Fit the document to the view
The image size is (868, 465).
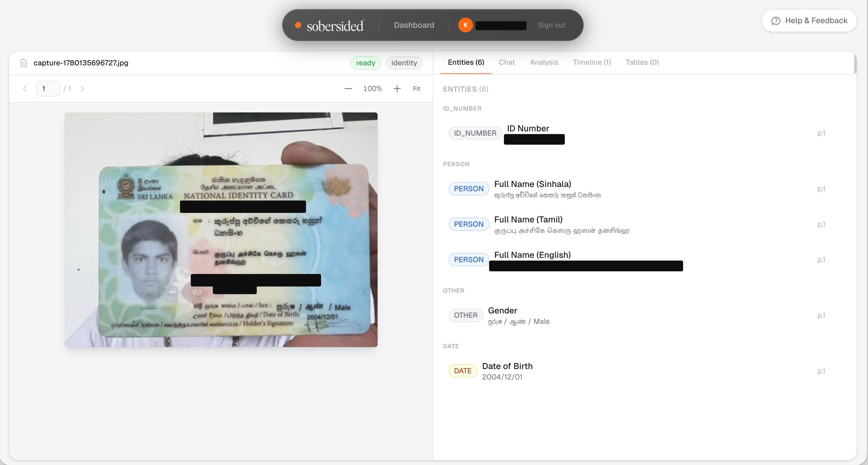click(416, 89)
